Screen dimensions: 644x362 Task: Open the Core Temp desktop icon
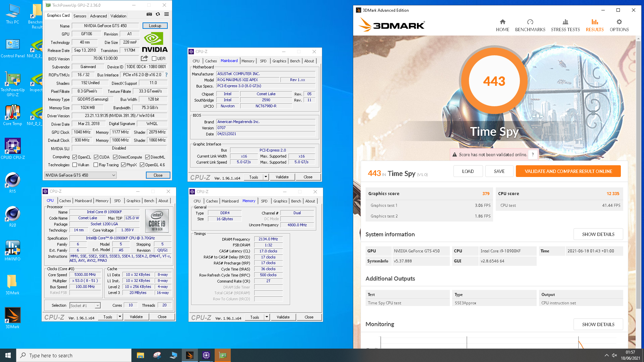12,115
